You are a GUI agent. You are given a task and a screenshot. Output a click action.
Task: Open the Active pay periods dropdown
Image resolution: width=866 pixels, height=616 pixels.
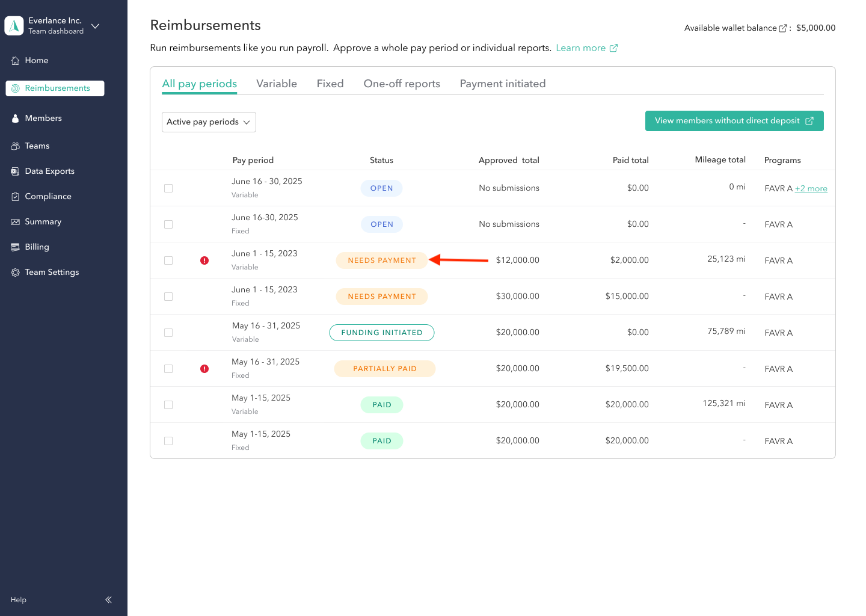click(x=209, y=122)
